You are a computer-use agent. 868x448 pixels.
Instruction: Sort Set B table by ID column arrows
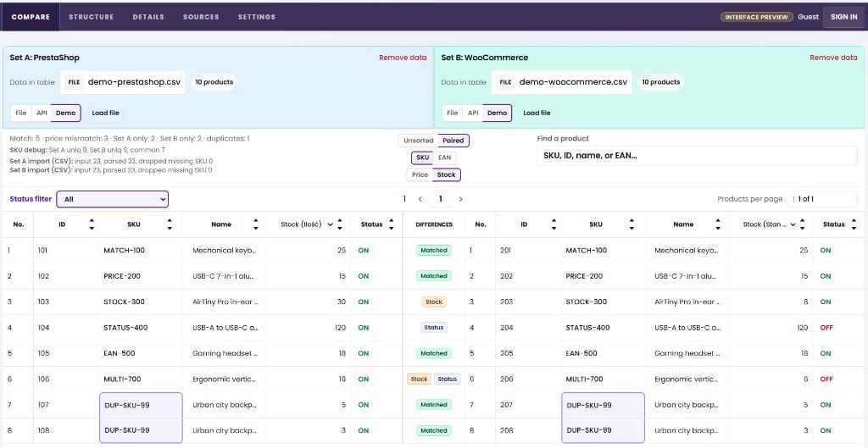pyautogui.click(x=554, y=224)
